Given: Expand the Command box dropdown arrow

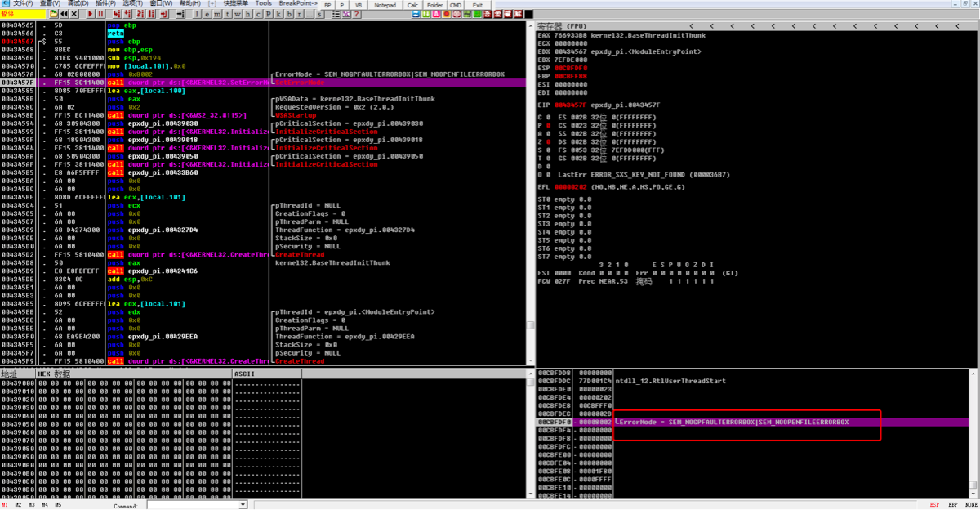Looking at the screenshot, I should 243,505.
